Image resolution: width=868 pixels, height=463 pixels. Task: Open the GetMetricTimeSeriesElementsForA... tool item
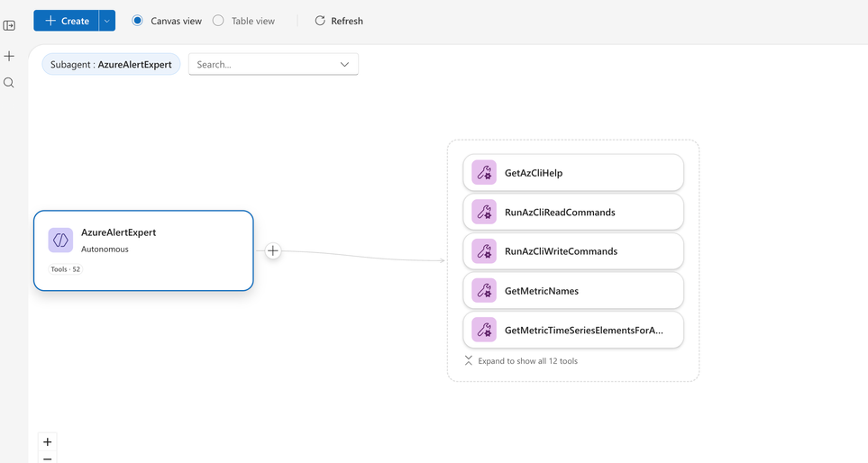click(x=583, y=331)
